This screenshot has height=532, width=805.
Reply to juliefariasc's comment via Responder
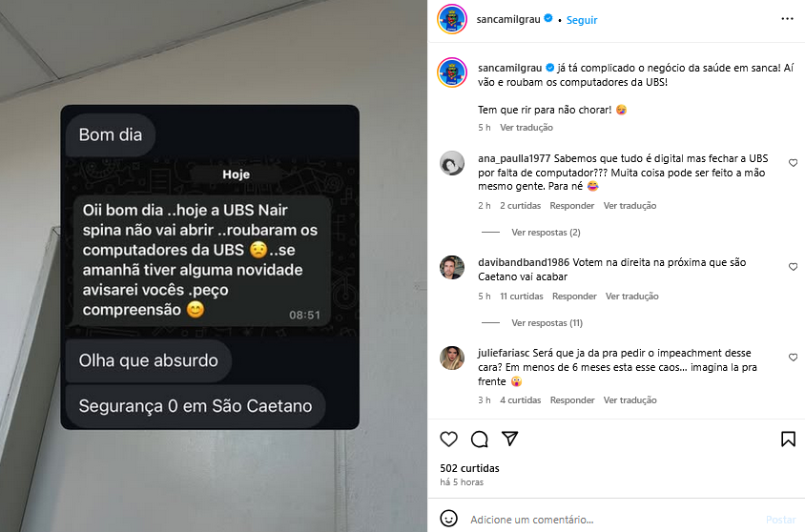point(572,400)
